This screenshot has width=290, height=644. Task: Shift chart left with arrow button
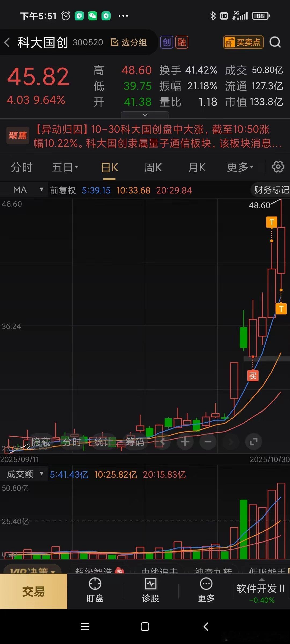[x=162, y=442]
